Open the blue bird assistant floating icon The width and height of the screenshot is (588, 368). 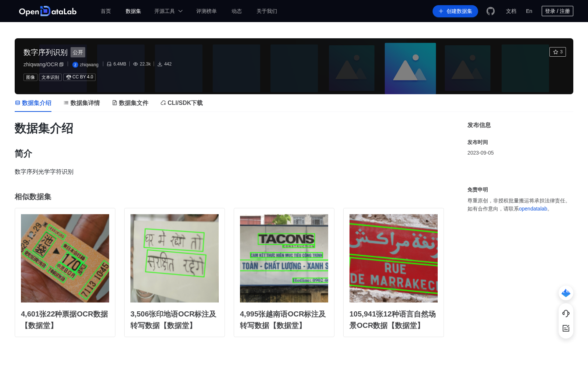pos(566,293)
